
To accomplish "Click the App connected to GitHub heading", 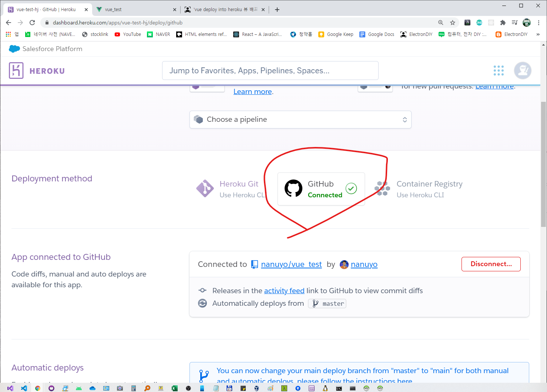I will (x=61, y=257).
